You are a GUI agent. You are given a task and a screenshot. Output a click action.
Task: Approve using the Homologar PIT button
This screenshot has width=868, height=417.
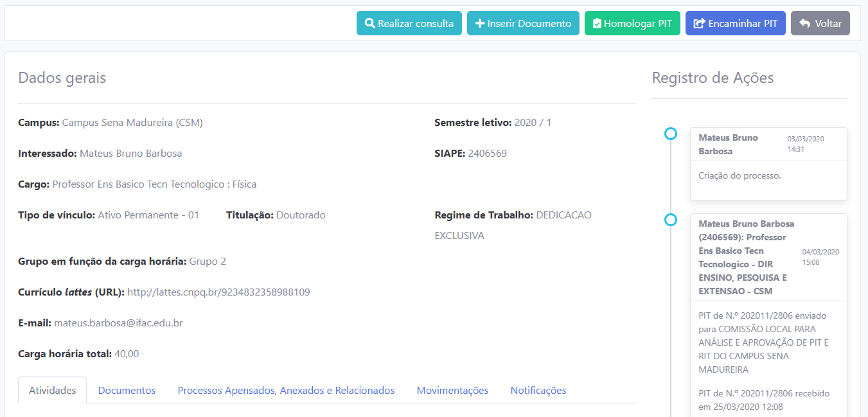pyautogui.click(x=632, y=24)
